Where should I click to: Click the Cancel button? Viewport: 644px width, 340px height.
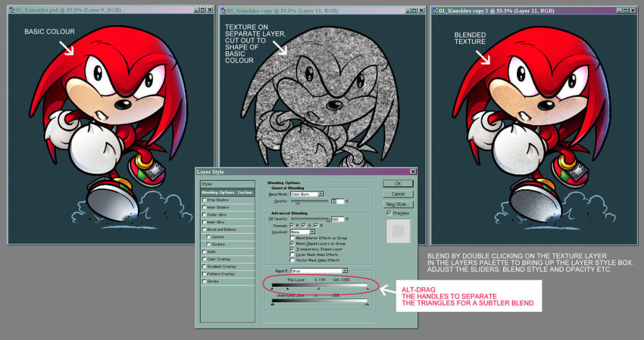click(398, 194)
